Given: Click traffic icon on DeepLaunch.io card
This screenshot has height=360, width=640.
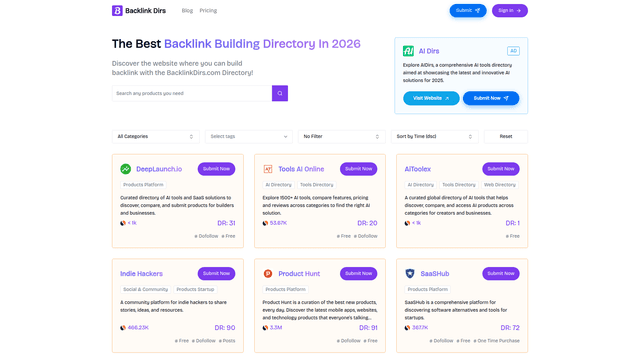Looking at the screenshot, I should tap(123, 223).
